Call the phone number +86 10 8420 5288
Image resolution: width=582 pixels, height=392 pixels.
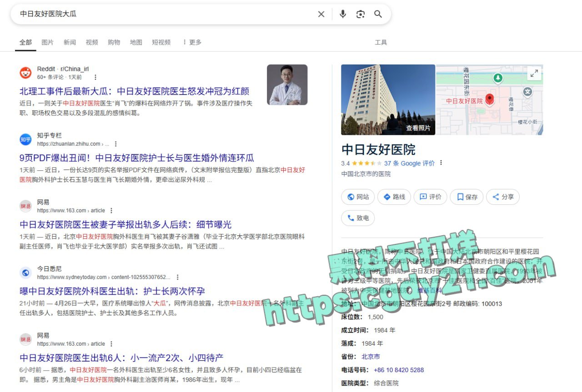pos(399,370)
